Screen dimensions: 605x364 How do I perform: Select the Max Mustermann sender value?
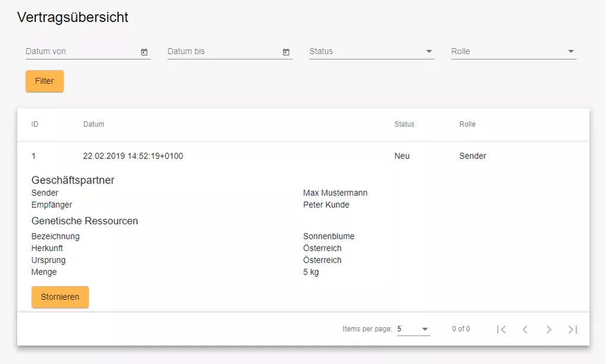[x=335, y=193]
